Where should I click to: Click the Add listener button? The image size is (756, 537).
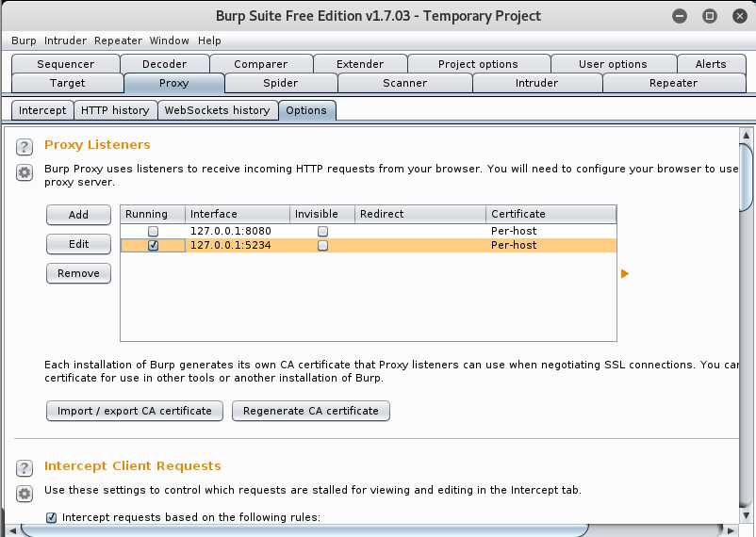pyautogui.click(x=78, y=215)
